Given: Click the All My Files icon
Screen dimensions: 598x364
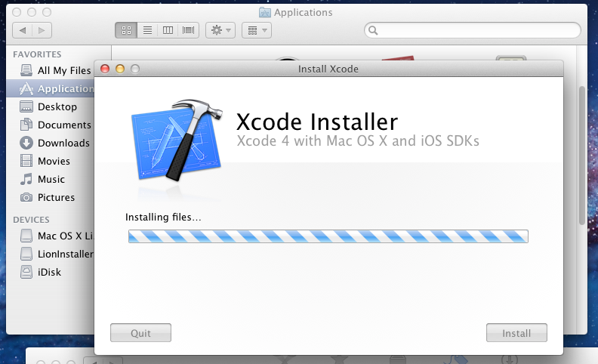Looking at the screenshot, I should (x=26, y=70).
